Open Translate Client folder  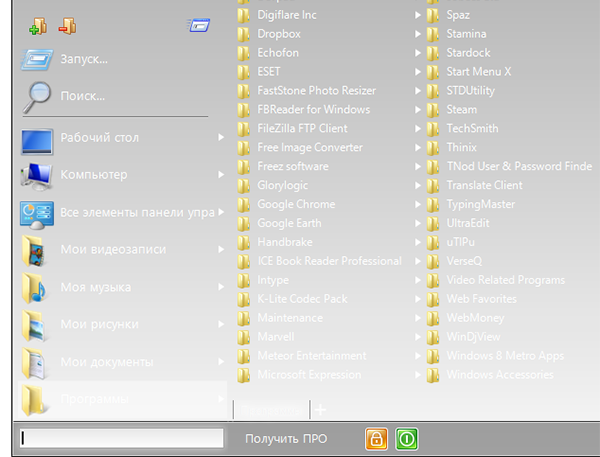point(512,185)
